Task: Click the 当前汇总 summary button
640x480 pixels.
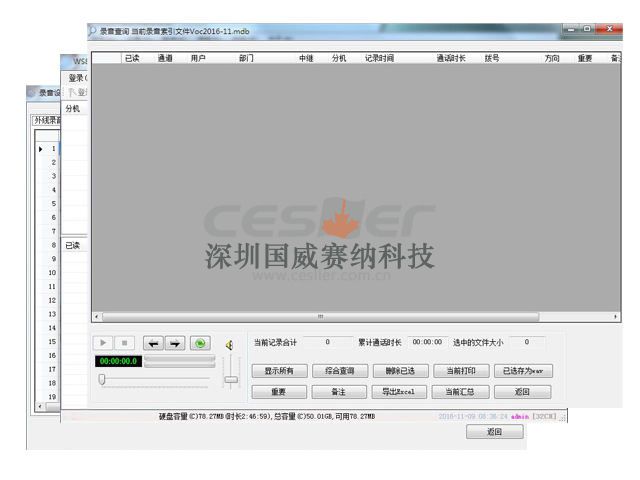Action: 460,392
